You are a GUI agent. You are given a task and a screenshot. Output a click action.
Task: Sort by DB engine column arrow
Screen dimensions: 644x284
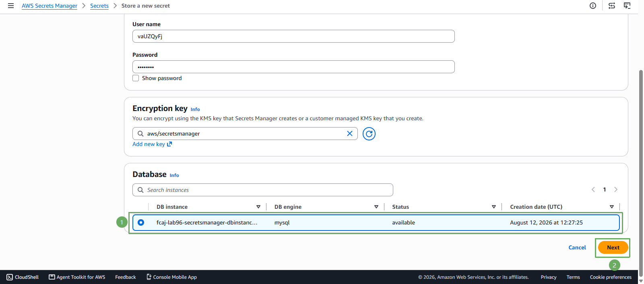pyautogui.click(x=376, y=207)
